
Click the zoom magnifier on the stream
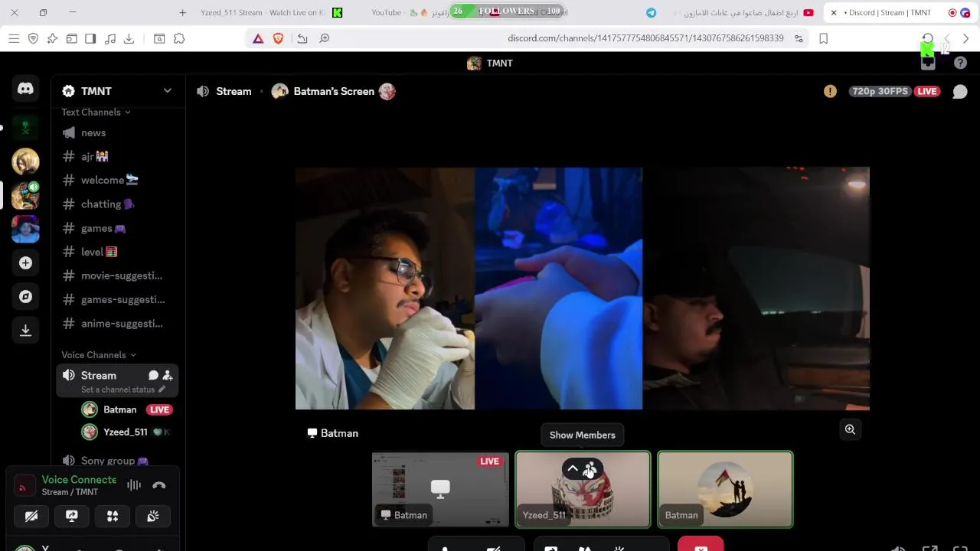[x=850, y=429]
